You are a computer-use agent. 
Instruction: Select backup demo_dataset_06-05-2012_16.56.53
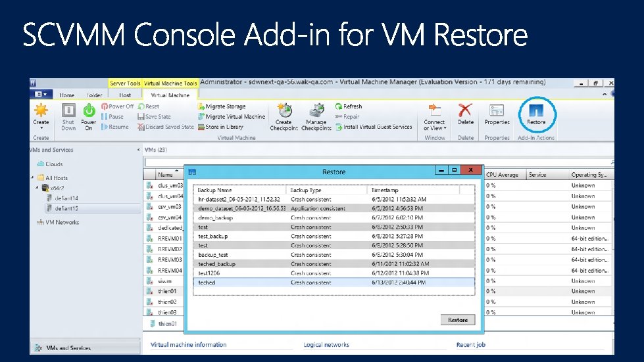coord(334,208)
